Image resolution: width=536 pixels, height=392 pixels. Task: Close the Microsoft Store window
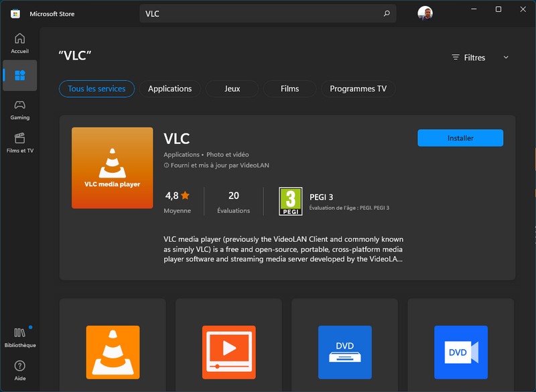(x=523, y=9)
